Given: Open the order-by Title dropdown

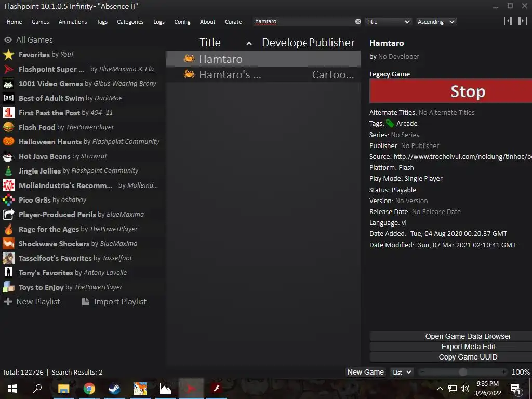Looking at the screenshot, I should [x=388, y=22].
